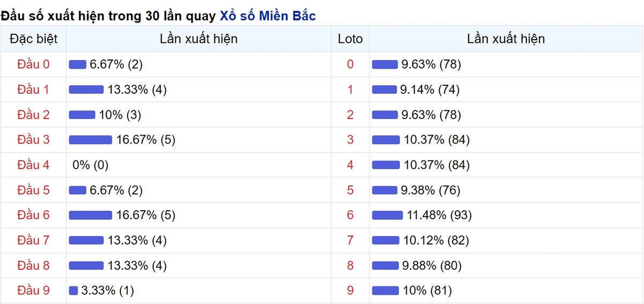Click the Loto column header

[x=350, y=39]
